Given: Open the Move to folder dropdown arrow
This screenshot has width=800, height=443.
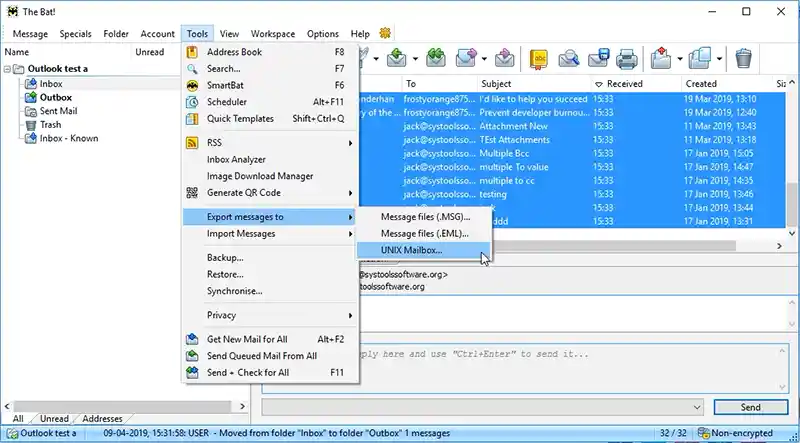Looking at the screenshot, I should coord(680,59).
